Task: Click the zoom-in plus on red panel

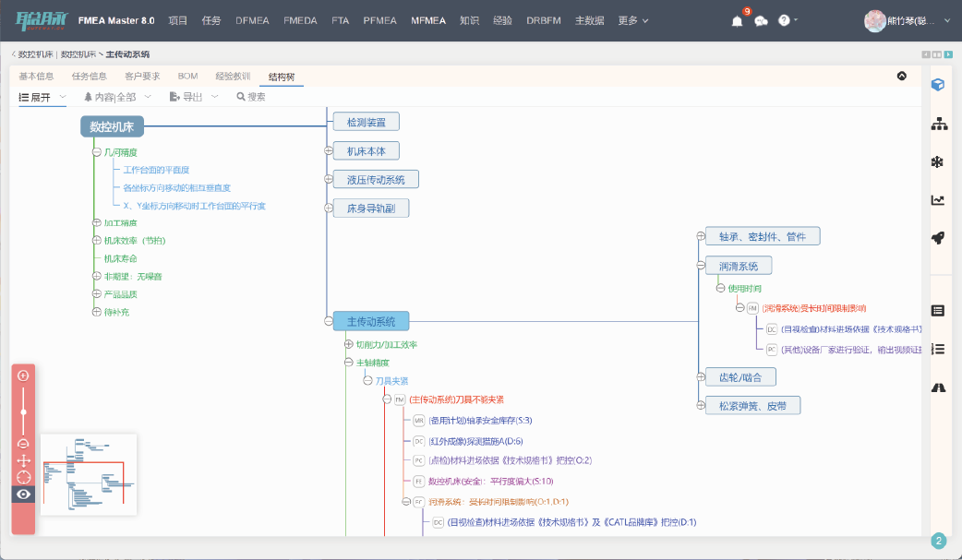Action: (x=24, y=375)
